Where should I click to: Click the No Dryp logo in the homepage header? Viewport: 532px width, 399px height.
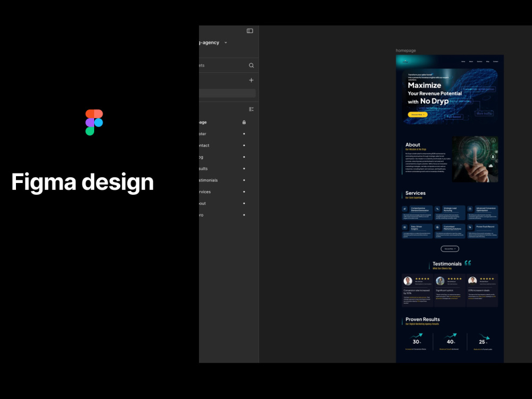[405, 61]
